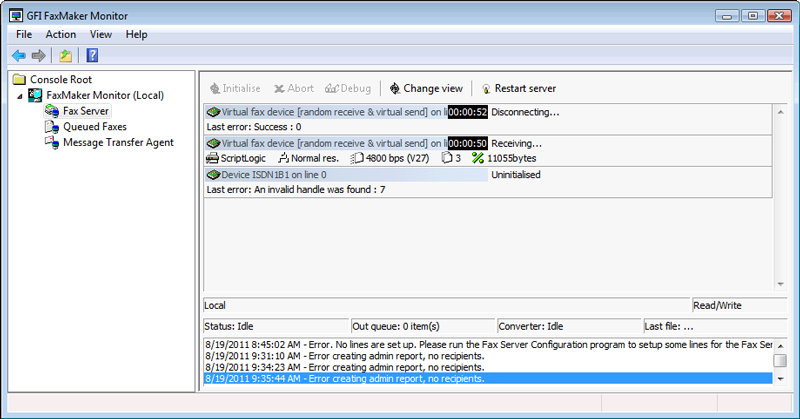This screenshot has height=419, width=800.
Task: Click the log list scrollbar down arrow
Action: pyautogui.click(x=780, y=379)
